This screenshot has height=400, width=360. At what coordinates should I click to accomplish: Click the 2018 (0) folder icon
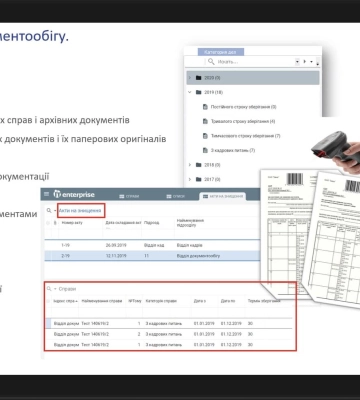click(199, 165)
